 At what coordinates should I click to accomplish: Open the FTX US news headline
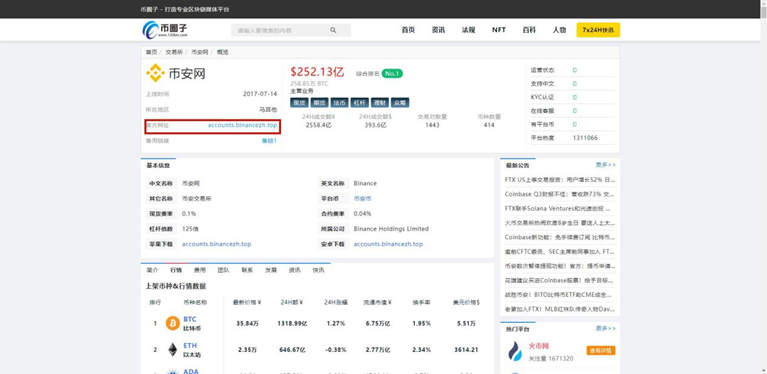560,180
